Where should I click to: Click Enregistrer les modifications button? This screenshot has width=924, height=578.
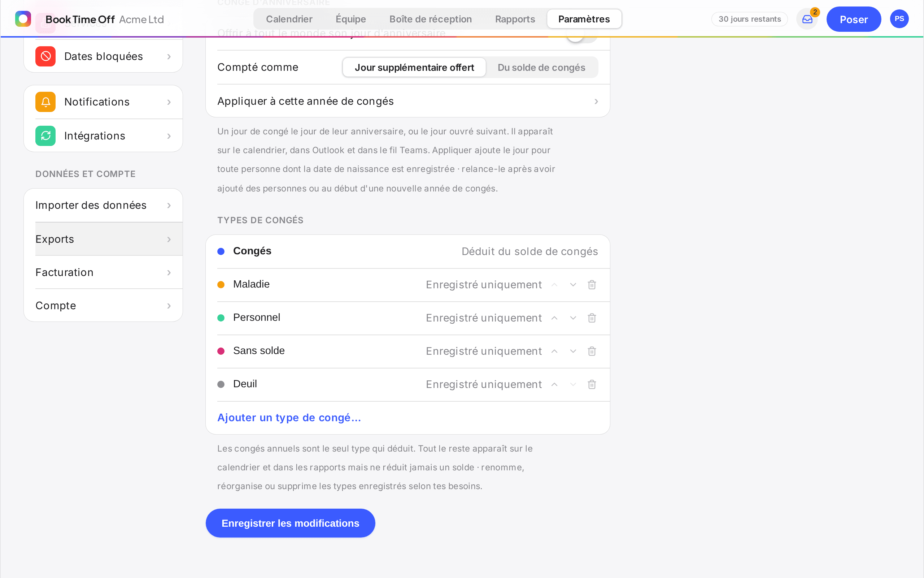(x=290, y=523)
